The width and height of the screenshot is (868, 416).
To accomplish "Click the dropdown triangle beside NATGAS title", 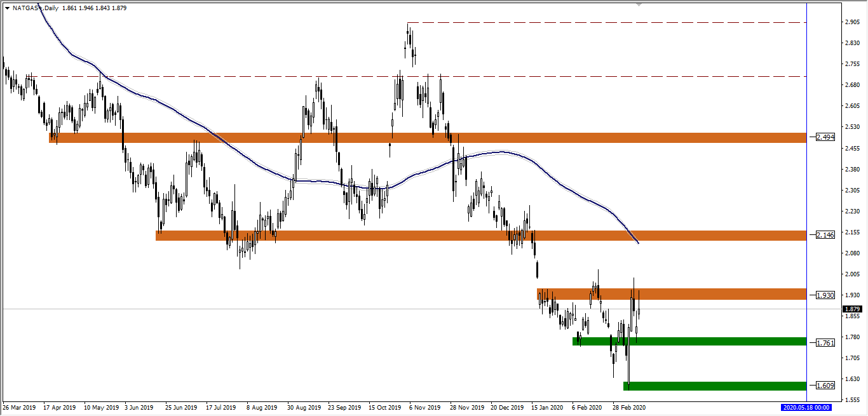I will [7, 8].
